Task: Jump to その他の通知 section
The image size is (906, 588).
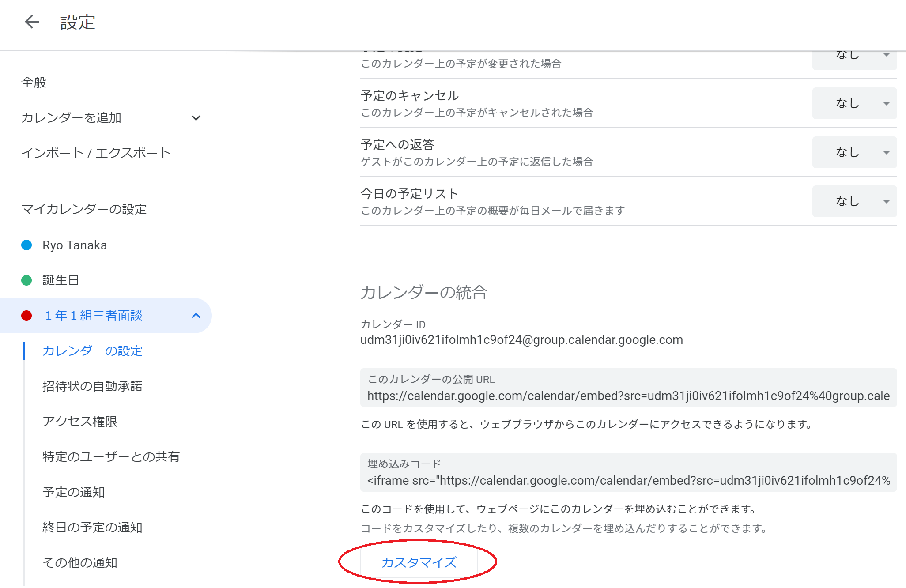Action: (80, 563)
